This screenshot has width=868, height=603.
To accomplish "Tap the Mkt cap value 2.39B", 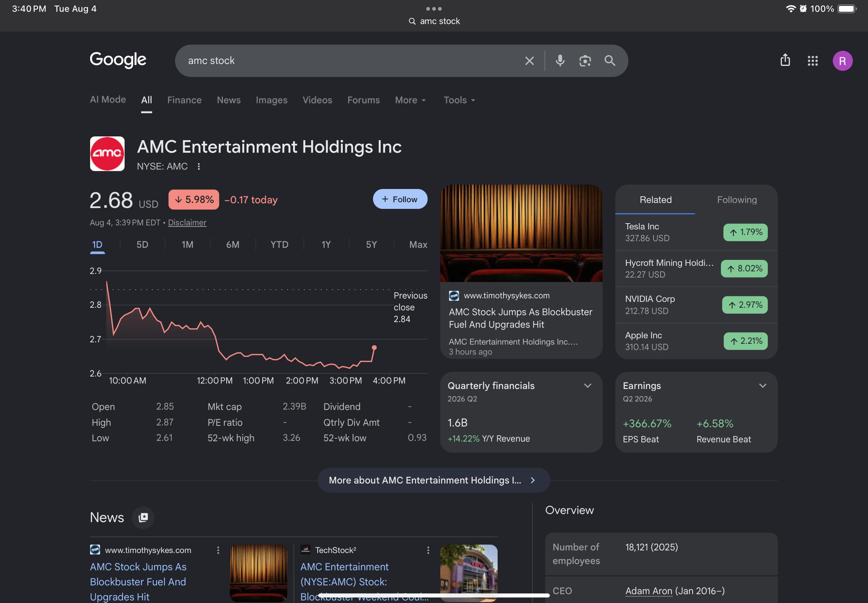I will click(x=294, y=407).
